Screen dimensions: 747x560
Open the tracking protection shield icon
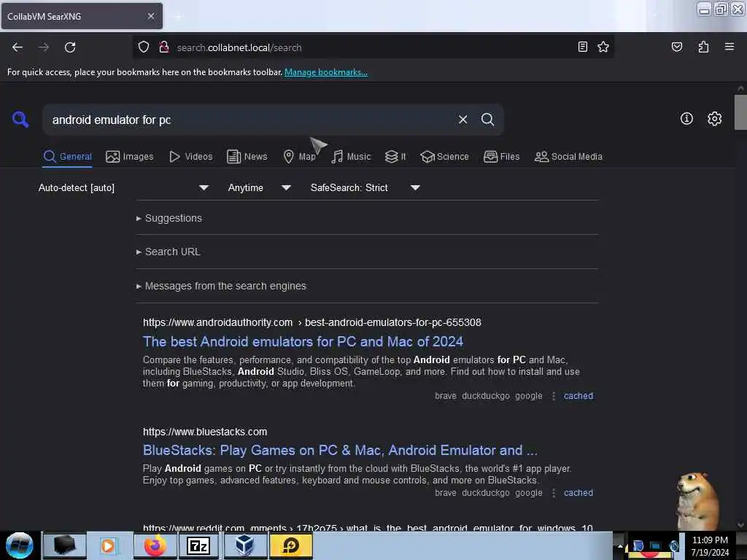click(x=144, y=47)
